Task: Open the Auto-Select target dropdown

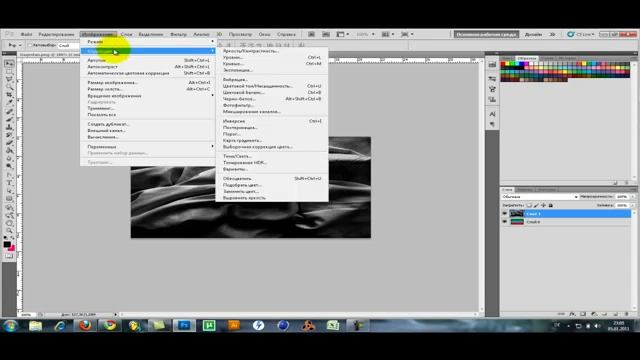Action: (x=69, y=45)
